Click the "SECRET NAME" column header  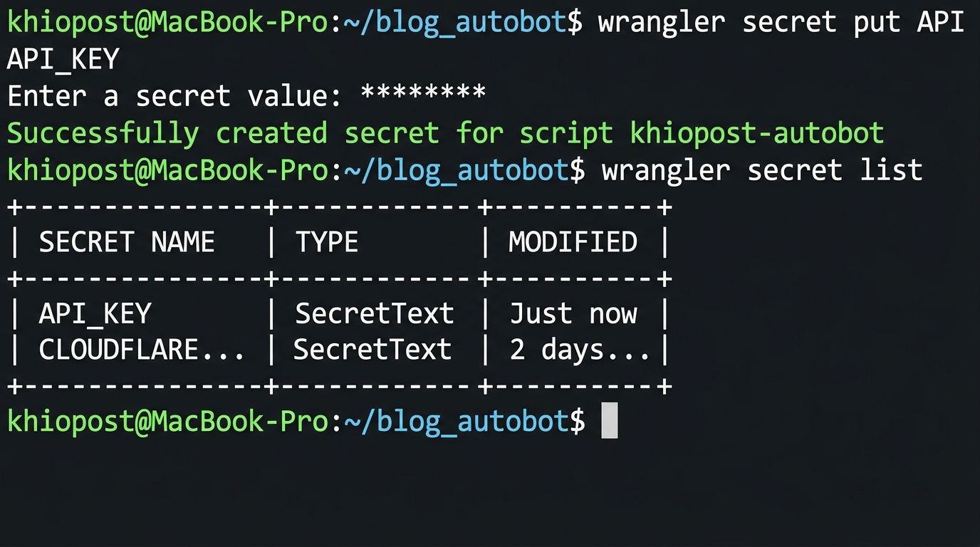click(127, 243)
